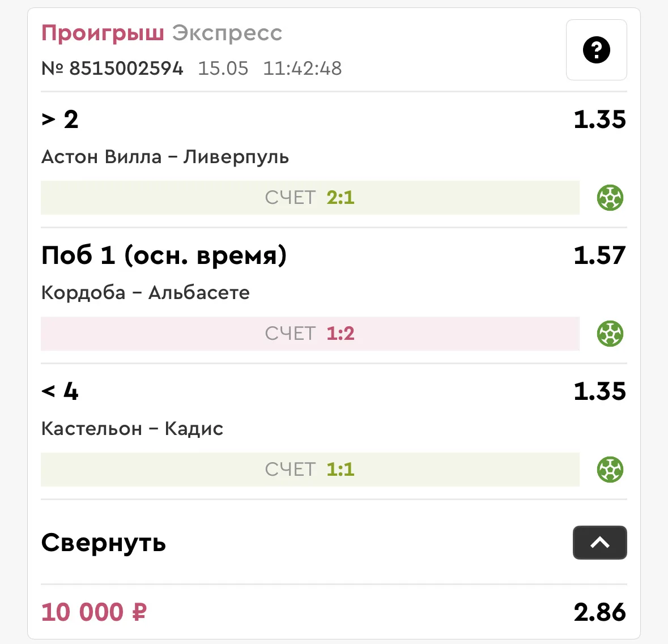Open the Кордоба – Альбасете match
The height and width of the screenshot is (644, 668).
click(x=145, y=293)
